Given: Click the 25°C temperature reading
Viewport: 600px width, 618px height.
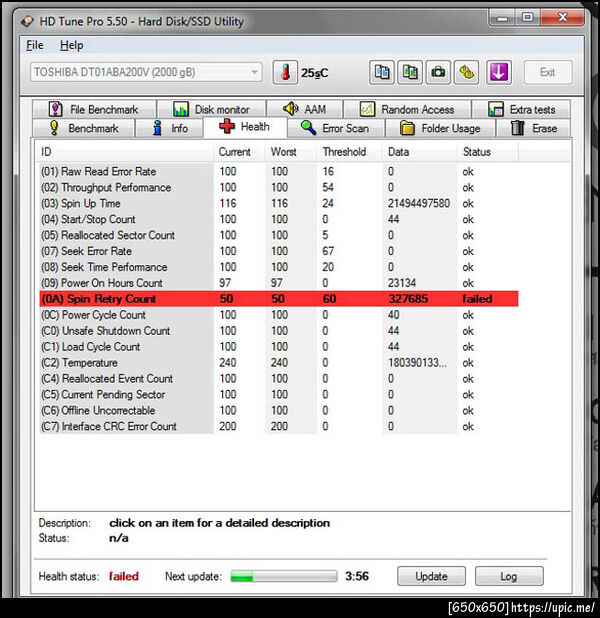Looking at the screenshot, I should point(315,73).
